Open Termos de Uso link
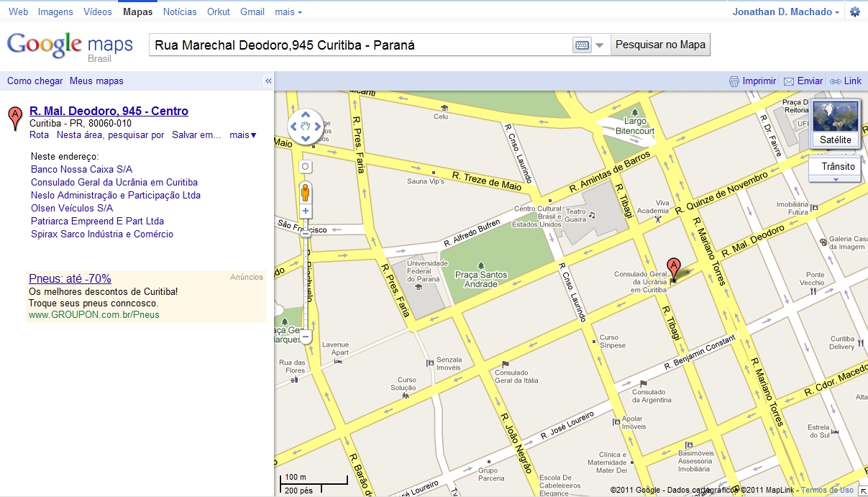This screenshot has width=868, height=497. 827,491
